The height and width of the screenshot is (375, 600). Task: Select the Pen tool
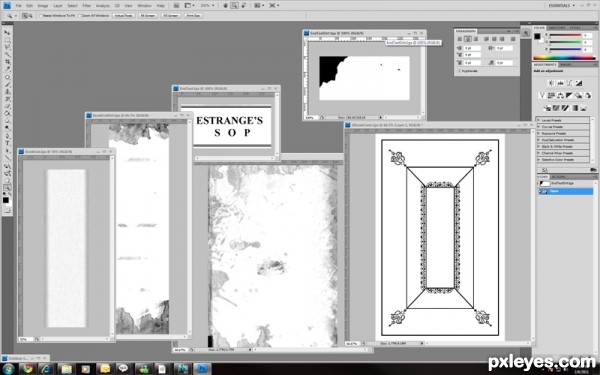tap(7, 136)
